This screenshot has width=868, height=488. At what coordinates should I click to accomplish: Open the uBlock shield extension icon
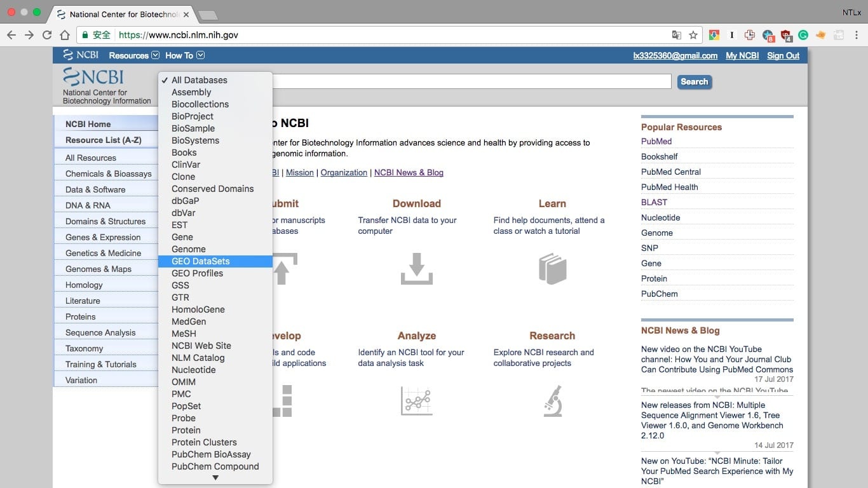pos(786,36)
